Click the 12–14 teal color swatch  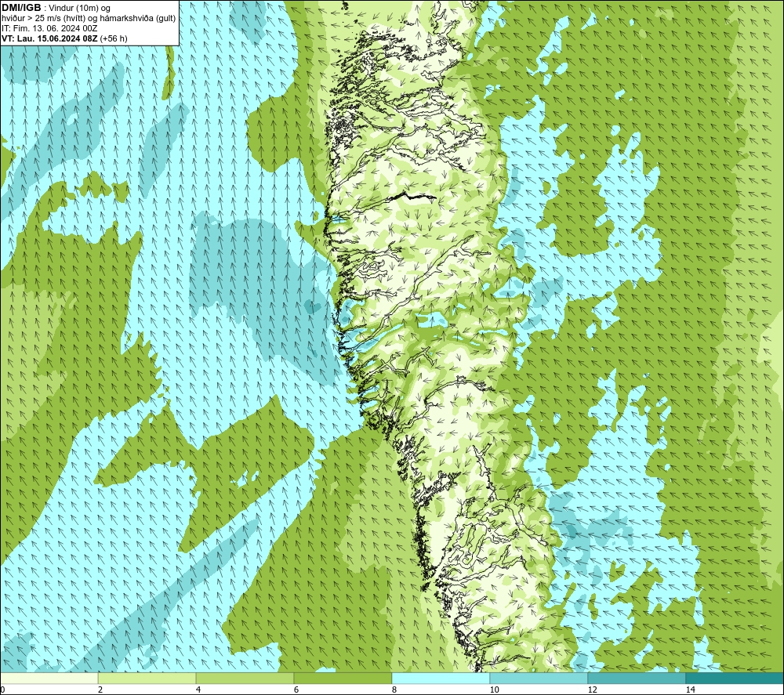point(637,678)
